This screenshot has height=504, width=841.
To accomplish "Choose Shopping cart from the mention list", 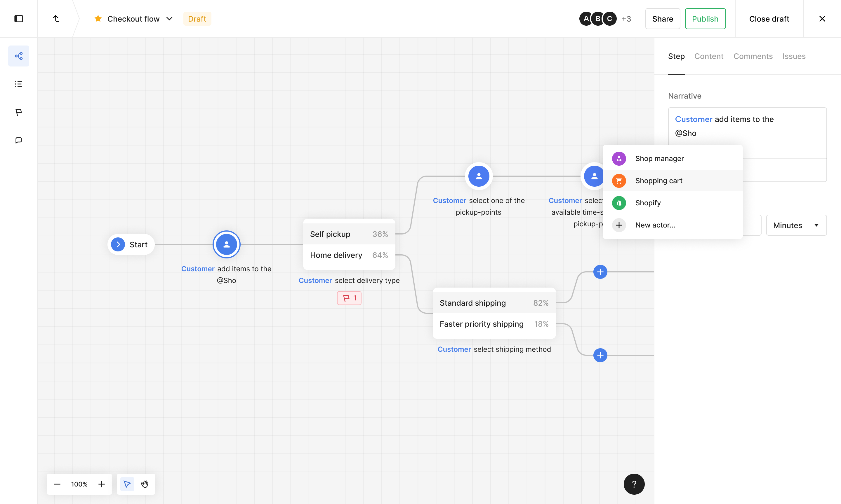I will (x=658, y=181).
